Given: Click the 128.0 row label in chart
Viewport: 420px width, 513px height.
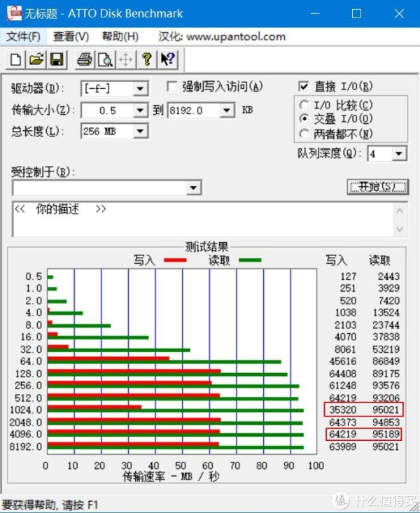Looking at the screenshot, I should (29, 374).
